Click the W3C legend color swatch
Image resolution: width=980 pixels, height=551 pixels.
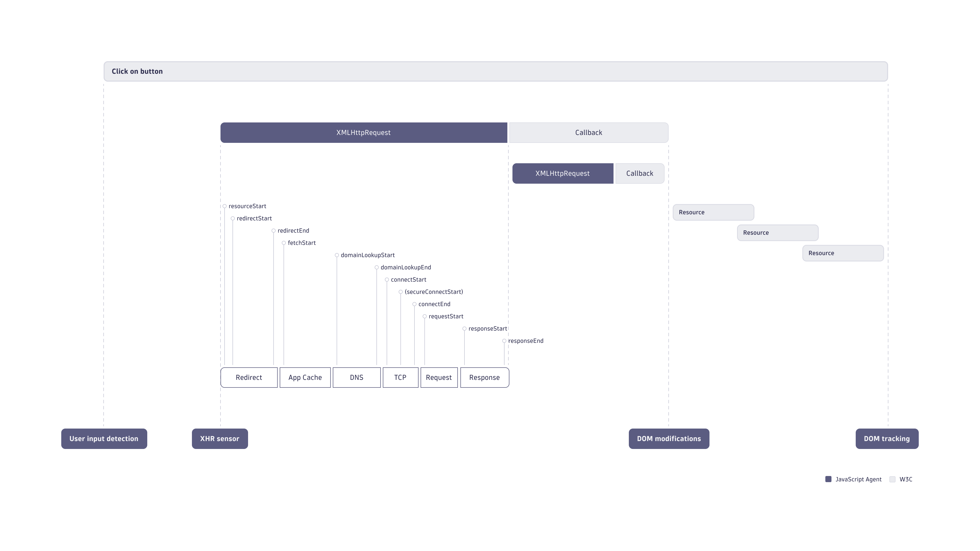(x=892, y=479)
